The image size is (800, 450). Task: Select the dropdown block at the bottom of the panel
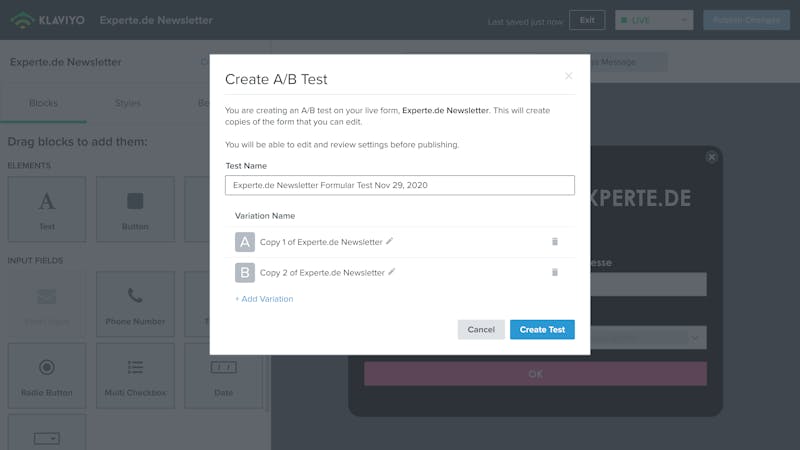point(47,433)
